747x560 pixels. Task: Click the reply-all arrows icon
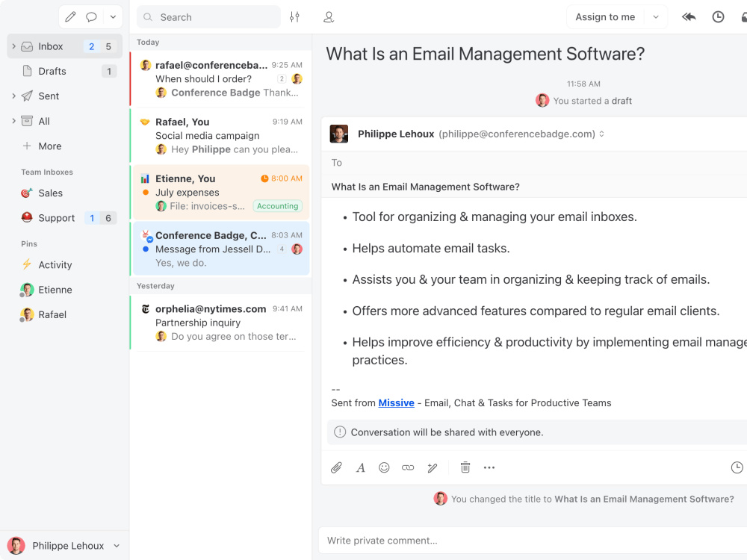point(689,17)
